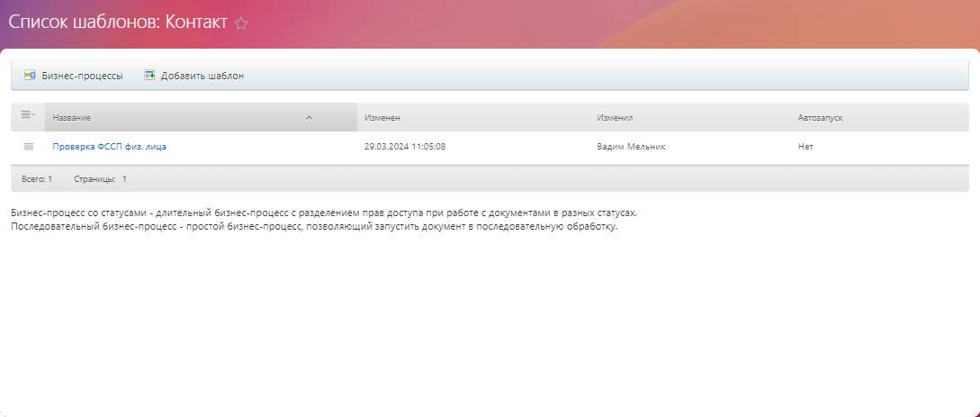Open grid settings menu in table header

click(x=28, y=117)
